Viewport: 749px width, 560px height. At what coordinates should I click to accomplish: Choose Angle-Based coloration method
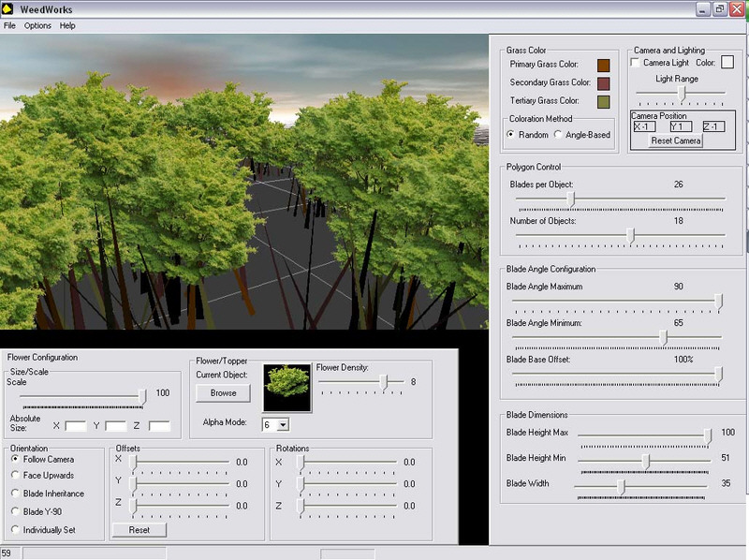pos(559,135)
